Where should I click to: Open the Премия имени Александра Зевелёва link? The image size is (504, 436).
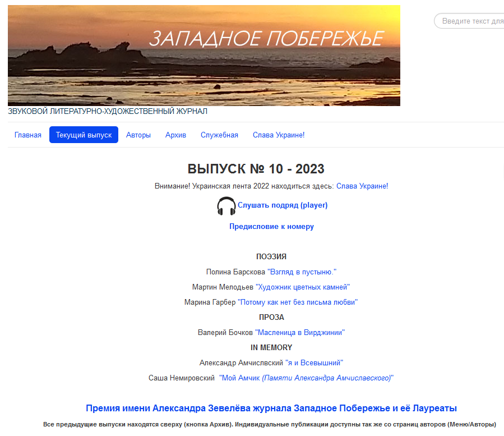click(x=271, y=408)
